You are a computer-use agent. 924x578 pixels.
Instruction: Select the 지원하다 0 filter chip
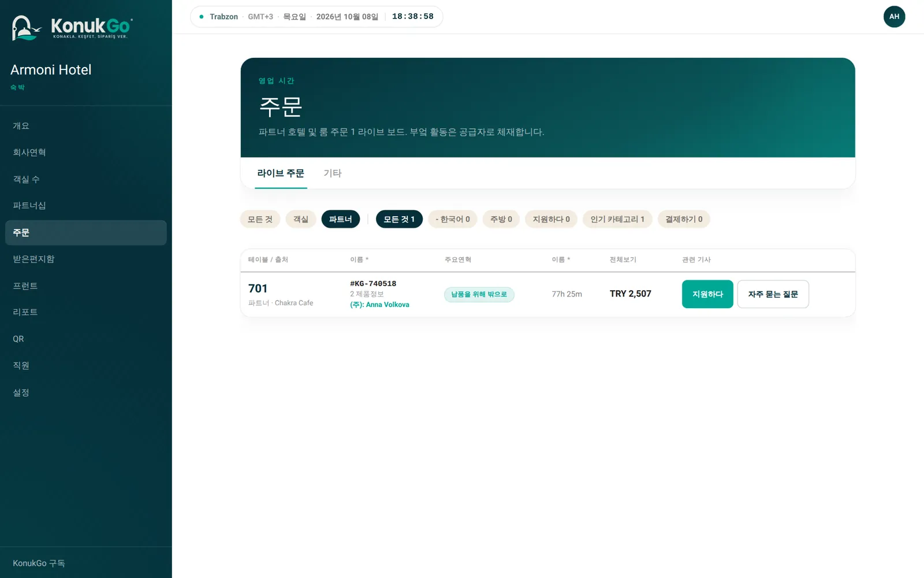click(551, 219)
